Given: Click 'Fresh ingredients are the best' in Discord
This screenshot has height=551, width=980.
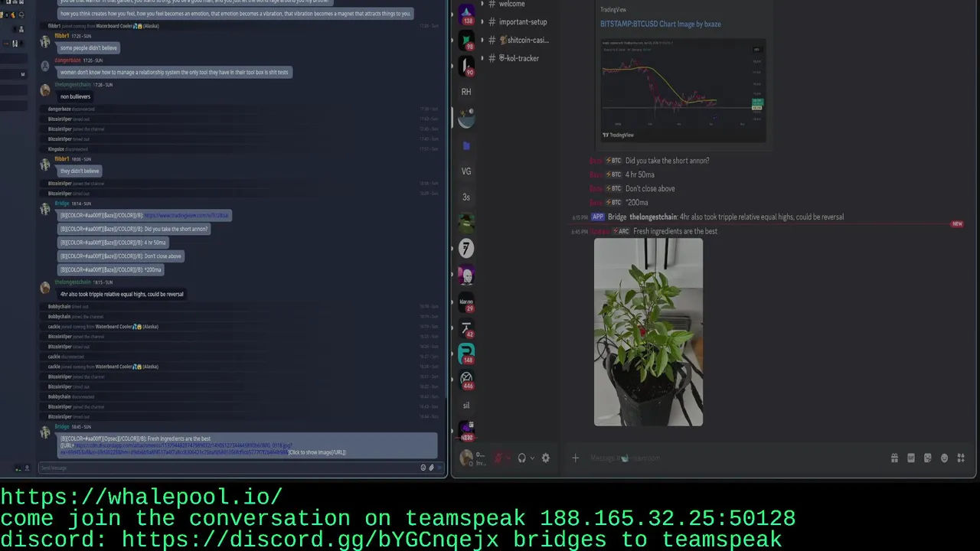Looking at the screenshot, I should click(675, 231).
